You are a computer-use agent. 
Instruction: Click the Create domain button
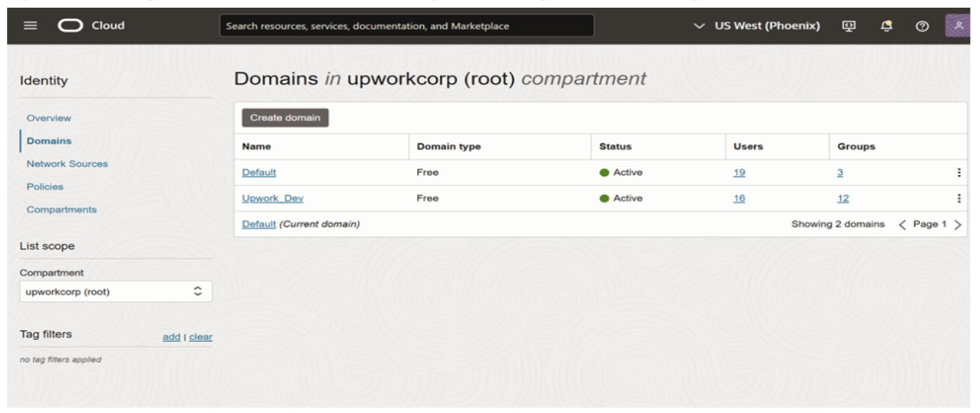[x=285, y=117]
